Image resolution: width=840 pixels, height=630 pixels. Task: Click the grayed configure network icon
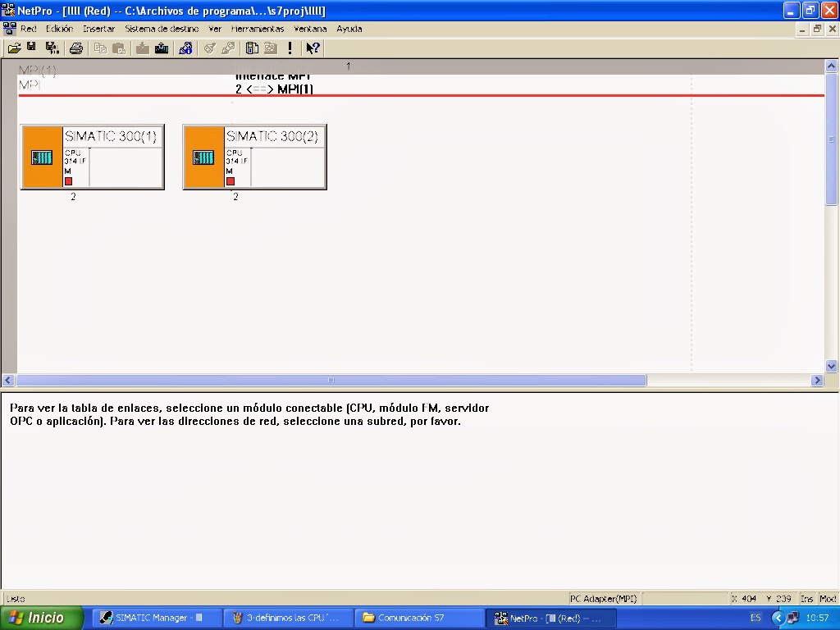(x=271, y=48)
